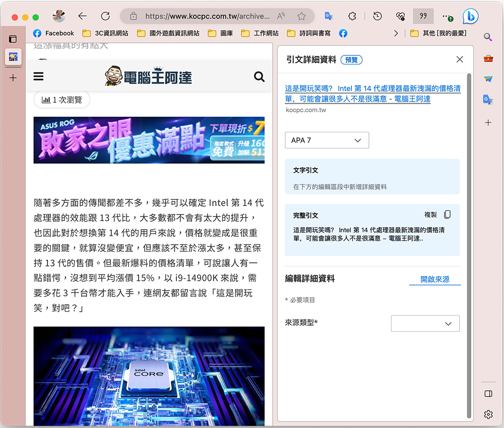The image size is (504, 428).
Task: Open sidebar settings gear
Action: click(x=488, y=414)
